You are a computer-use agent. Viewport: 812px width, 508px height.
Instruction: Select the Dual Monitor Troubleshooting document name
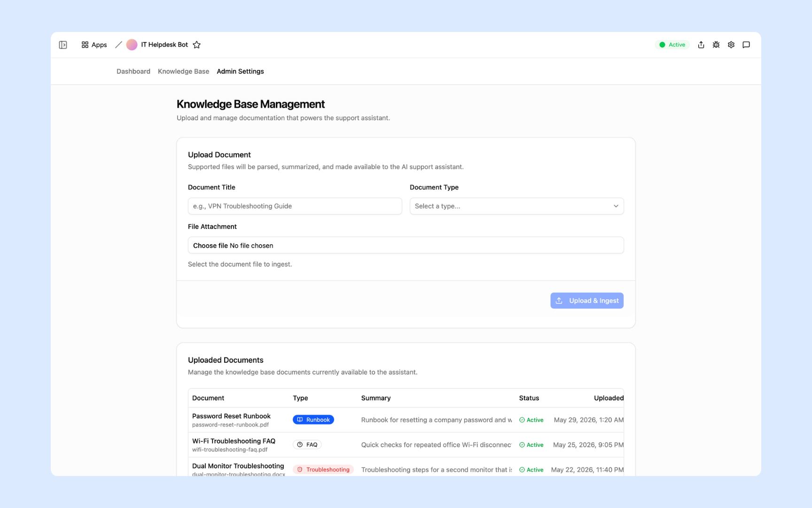click(238, 466)
